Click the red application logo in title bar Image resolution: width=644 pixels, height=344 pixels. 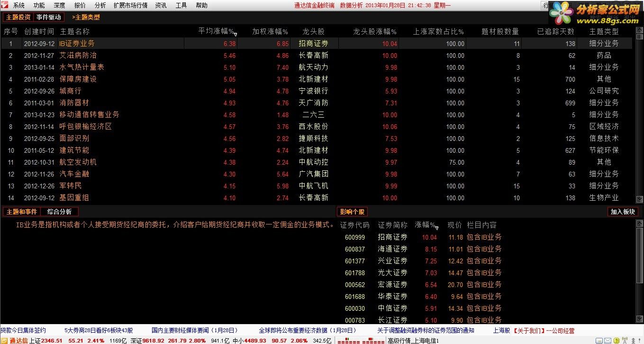coord(5,5)
